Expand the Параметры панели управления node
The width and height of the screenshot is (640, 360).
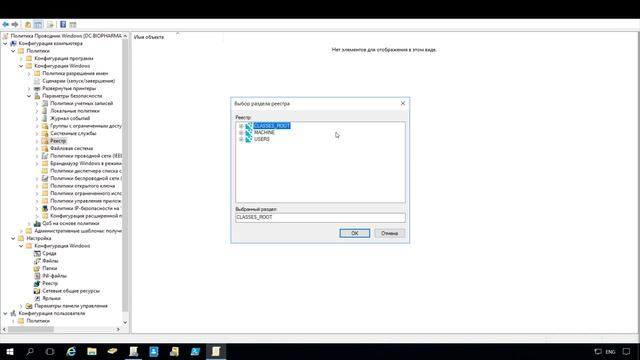click(21, 306)
